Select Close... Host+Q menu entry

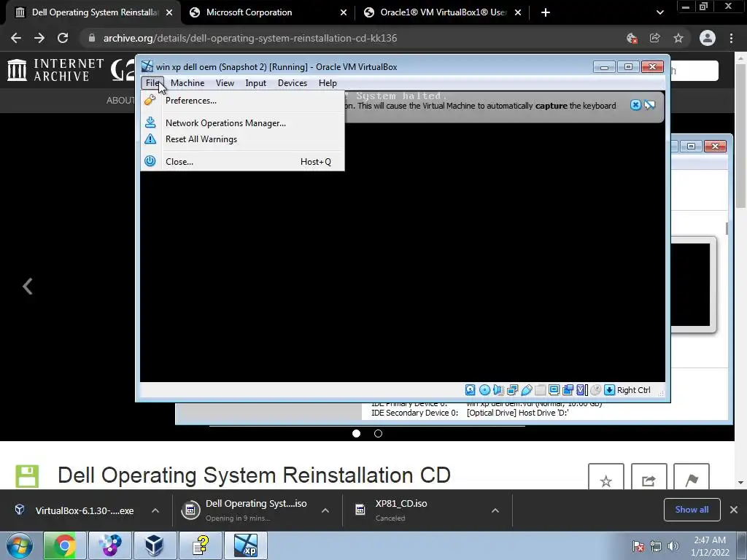[x=242, y=161]
